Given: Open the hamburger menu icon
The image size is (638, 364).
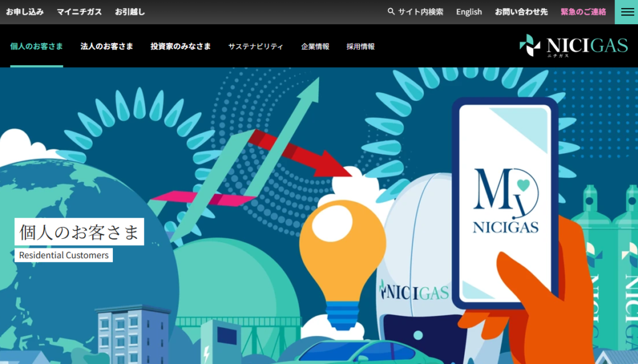Looking at the screenshot, I should click(627, 12).
